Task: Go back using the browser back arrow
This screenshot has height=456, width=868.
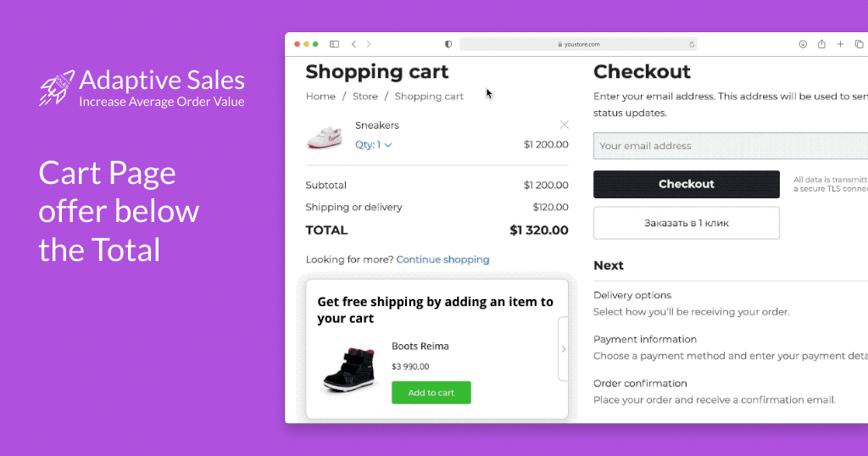Action: click(353, 44)
